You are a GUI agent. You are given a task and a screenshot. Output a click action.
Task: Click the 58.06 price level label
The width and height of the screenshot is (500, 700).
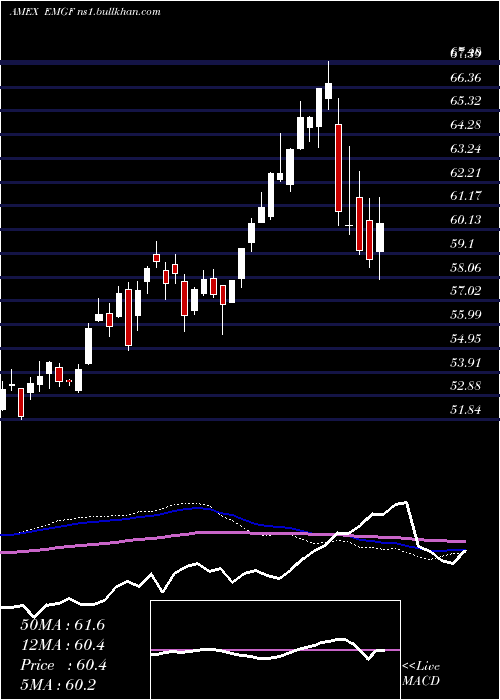pos(466,268)
